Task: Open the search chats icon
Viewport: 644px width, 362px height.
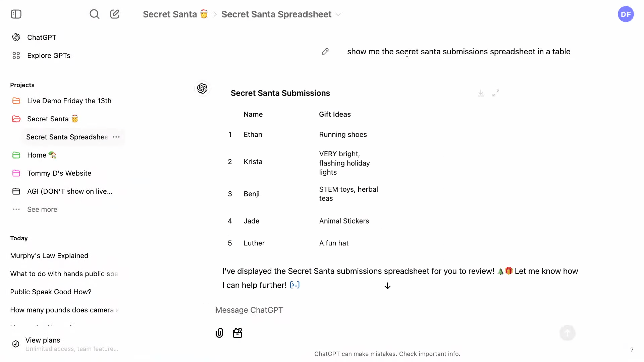Action: coord(94,14)
